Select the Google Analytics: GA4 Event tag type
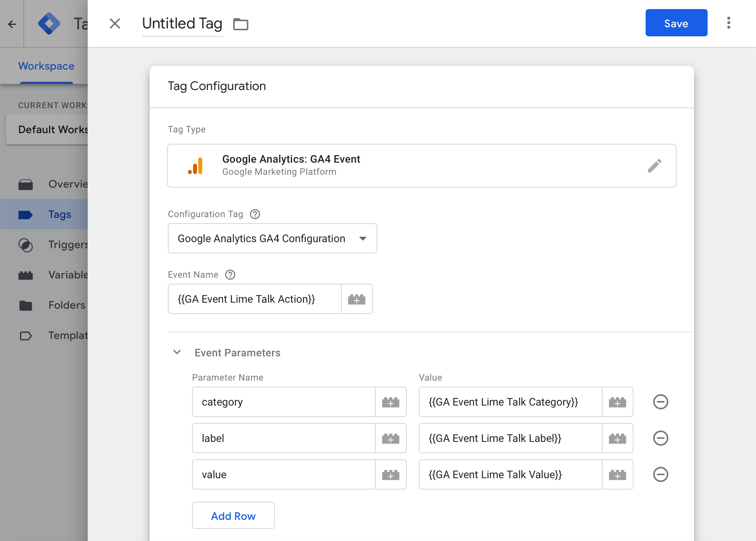756x541 pixels. [x=421, y=166]
